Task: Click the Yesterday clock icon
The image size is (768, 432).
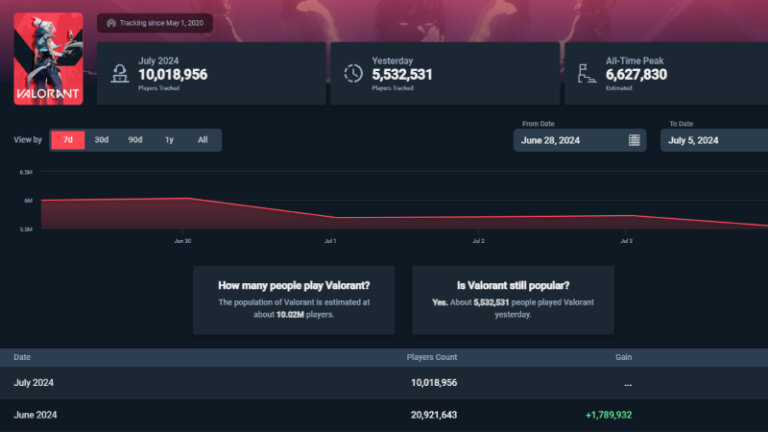Action: (353, 73)
